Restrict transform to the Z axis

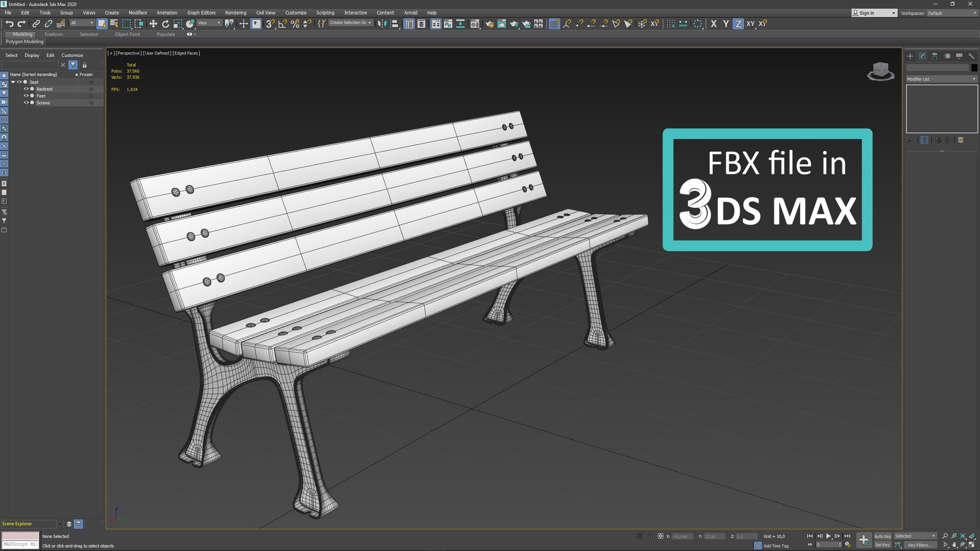click(x=738, y=23)
